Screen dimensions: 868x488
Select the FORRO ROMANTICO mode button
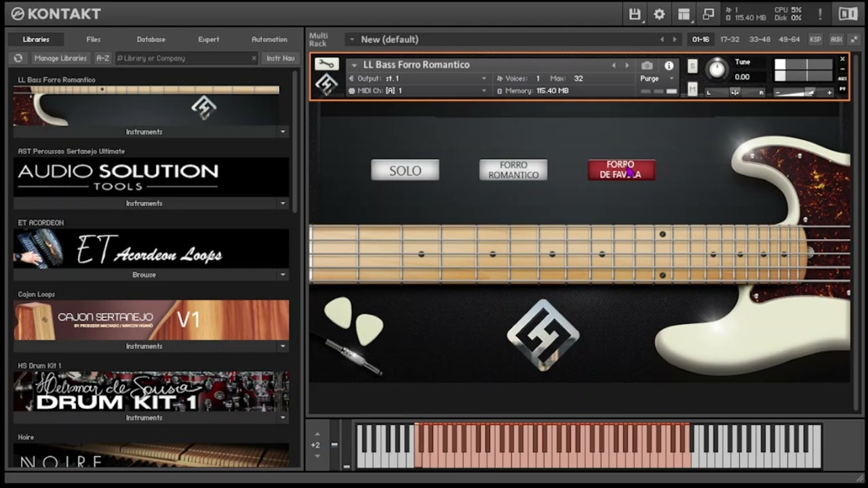point(513,170)
